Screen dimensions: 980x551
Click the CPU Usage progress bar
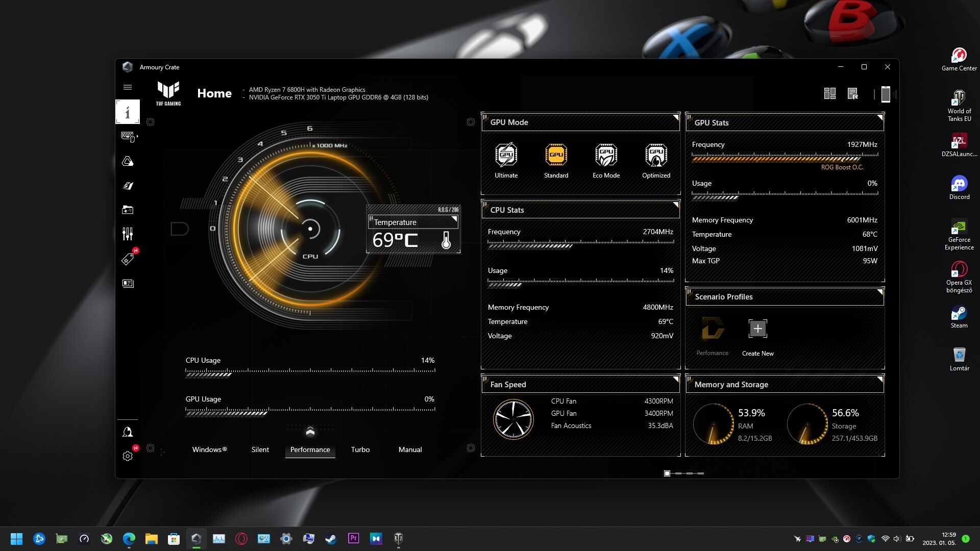pos(310,372)
